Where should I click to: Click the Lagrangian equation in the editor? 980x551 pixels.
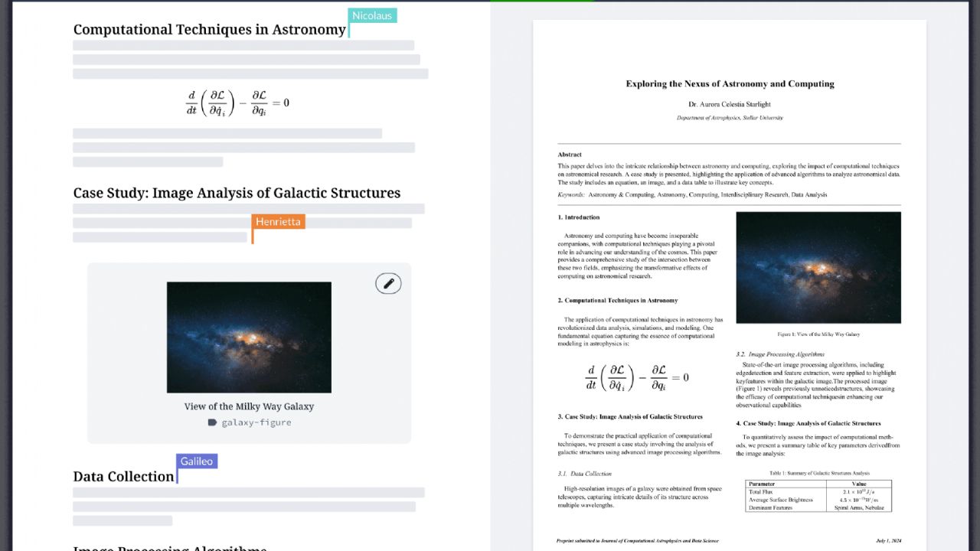(237, 103)
